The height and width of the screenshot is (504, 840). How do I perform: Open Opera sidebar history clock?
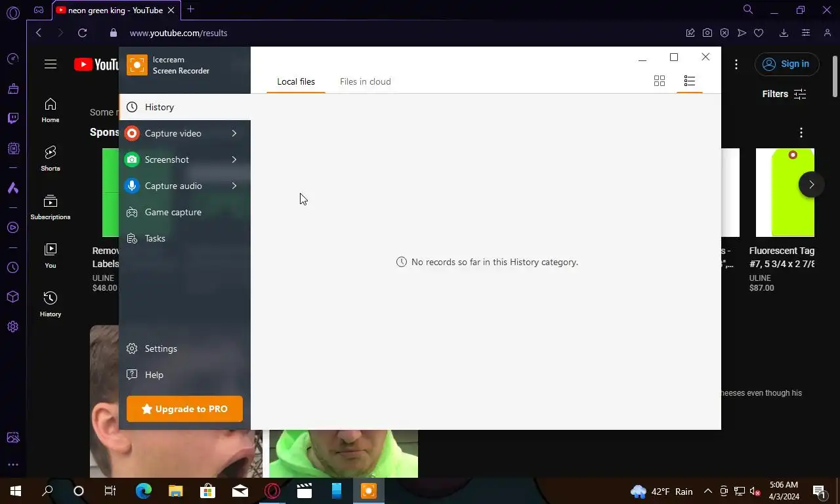click(13, 268)
